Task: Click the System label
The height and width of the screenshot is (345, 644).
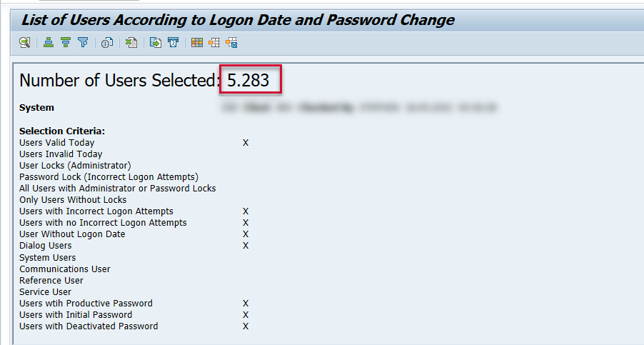Action: (x=36, y=108)
